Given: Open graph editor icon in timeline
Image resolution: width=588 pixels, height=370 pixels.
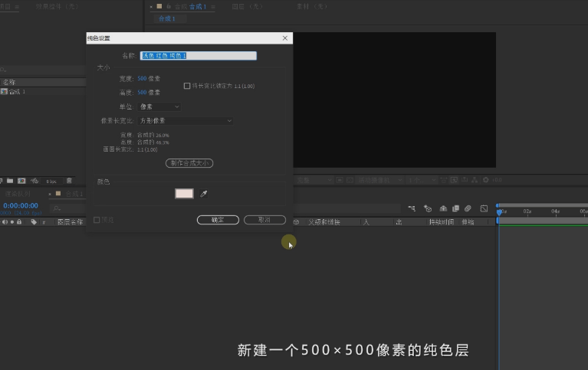Looking at the screenshot, I should pyautogui.click(x=485, y=208).
